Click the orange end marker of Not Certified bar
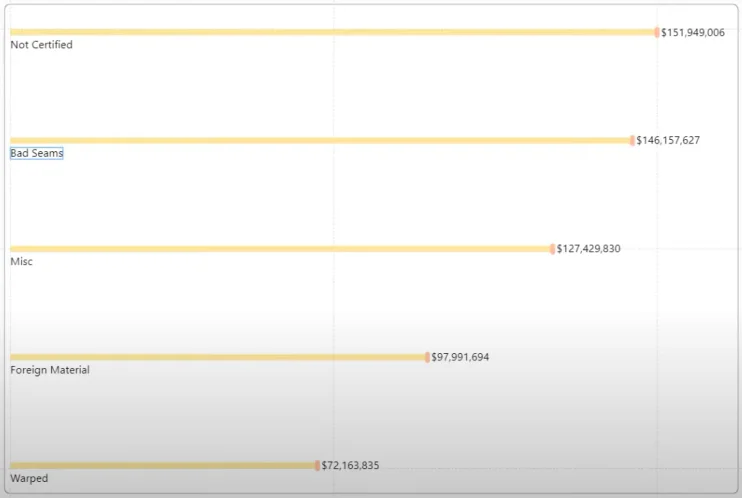This screenshot has width=742, height=498. pyautogui.click(x=657, y=32)
